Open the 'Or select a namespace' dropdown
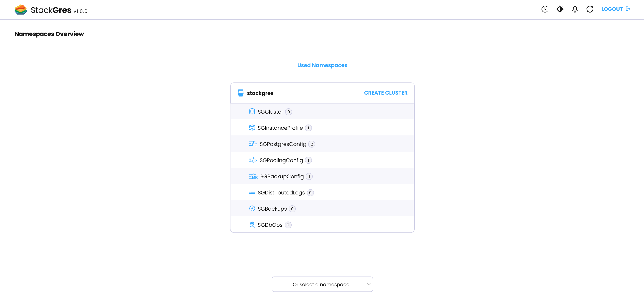644x304 pixels. tap(322, 284)
